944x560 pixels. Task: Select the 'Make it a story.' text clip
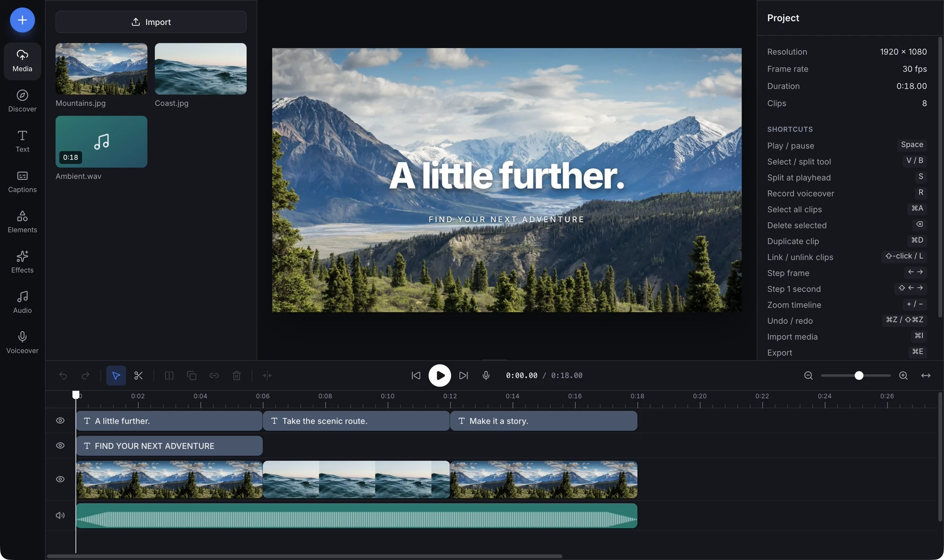coord(544,421)
